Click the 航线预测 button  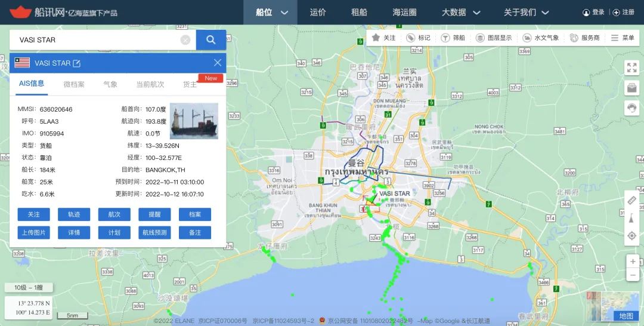154,233
